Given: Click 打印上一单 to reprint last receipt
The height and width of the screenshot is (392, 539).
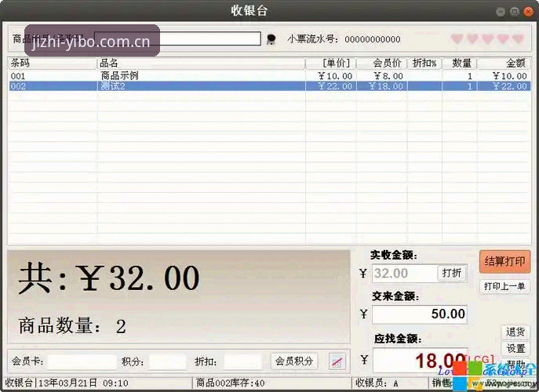Looking at the screenshot, I should pyautogui.click(x=504, y=286).
